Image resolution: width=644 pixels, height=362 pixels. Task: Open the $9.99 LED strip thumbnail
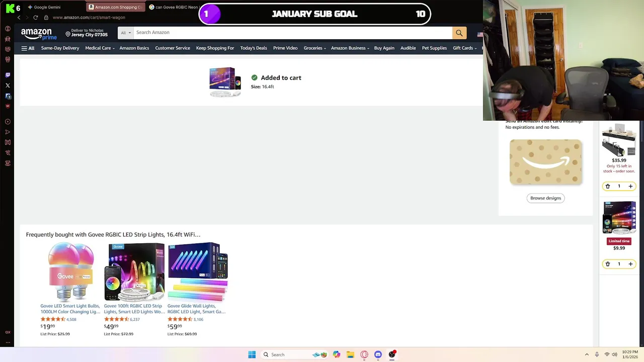tap(619, 218)
